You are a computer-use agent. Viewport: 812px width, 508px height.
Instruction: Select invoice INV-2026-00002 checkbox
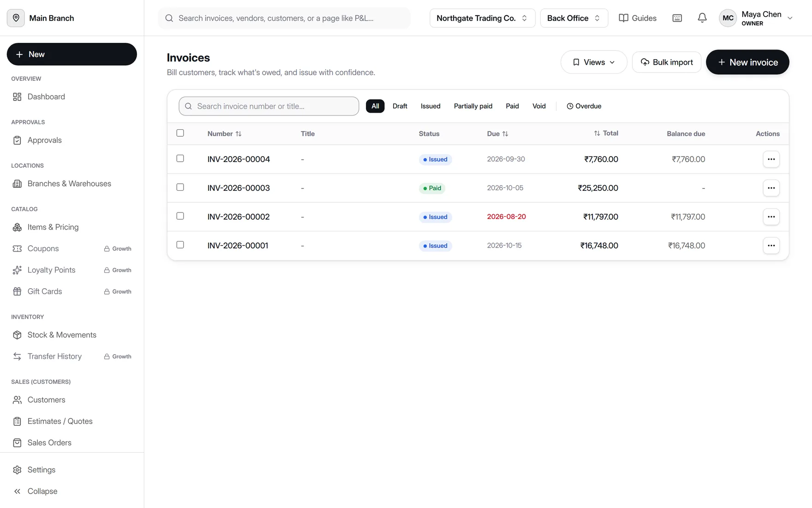[180, 216]
